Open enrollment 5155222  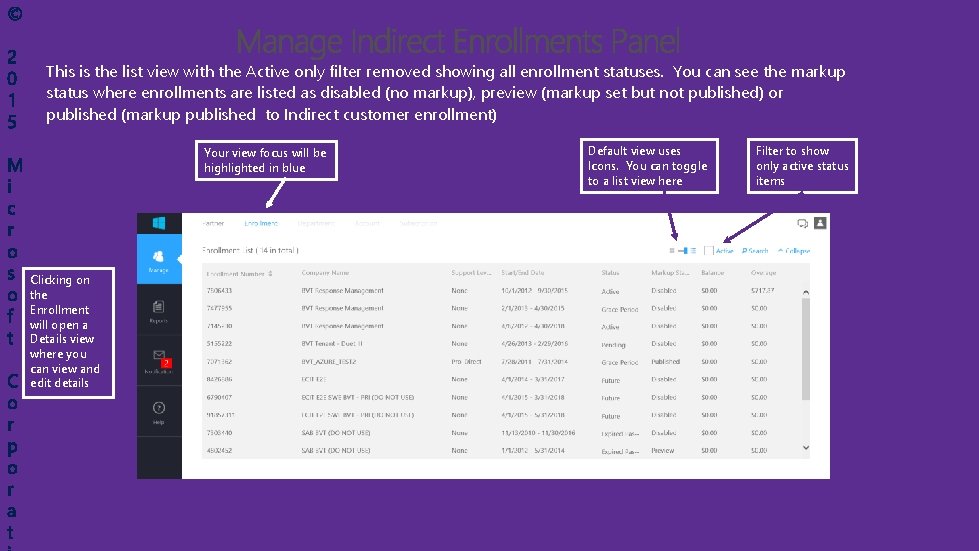click(x=219, y=344)
